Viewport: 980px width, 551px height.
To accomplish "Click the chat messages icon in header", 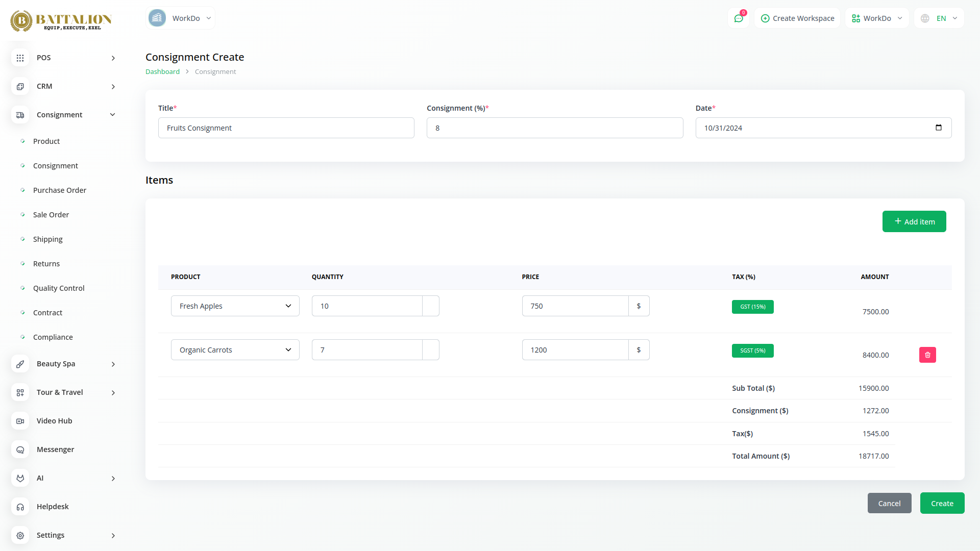I will click(x=738, y=18).
